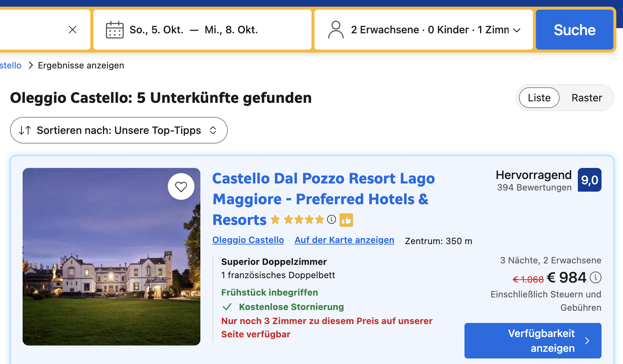Save Castello Dal Pozzo with heart icon

coord(181,186)
